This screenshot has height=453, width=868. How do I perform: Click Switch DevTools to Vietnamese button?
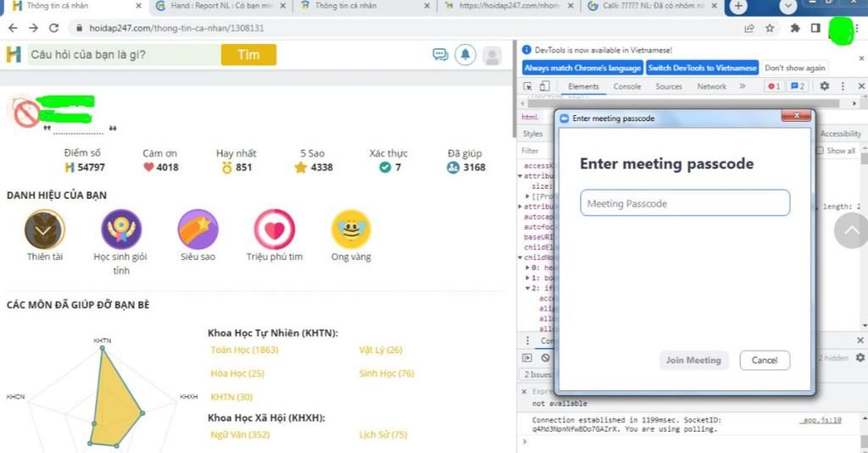pyautogui.click(x=702, y=68)
